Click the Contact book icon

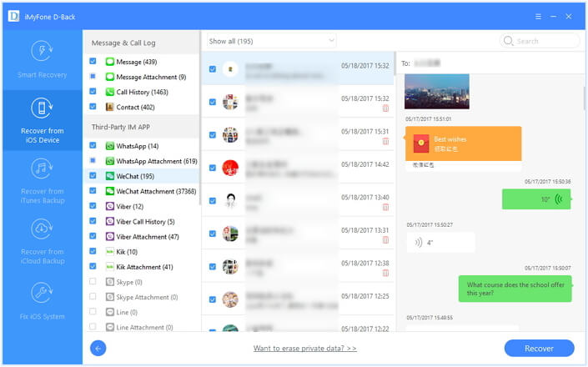(109, 107)
